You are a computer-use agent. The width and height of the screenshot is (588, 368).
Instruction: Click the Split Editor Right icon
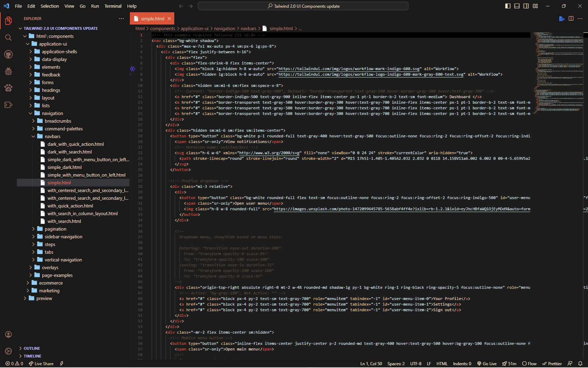click(x=571, y=19)
